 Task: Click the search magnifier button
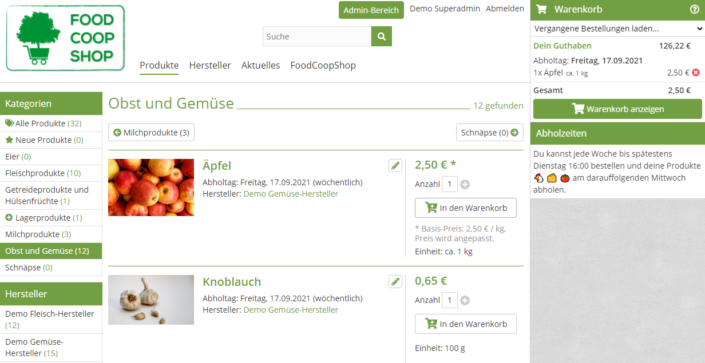[381, 36]
